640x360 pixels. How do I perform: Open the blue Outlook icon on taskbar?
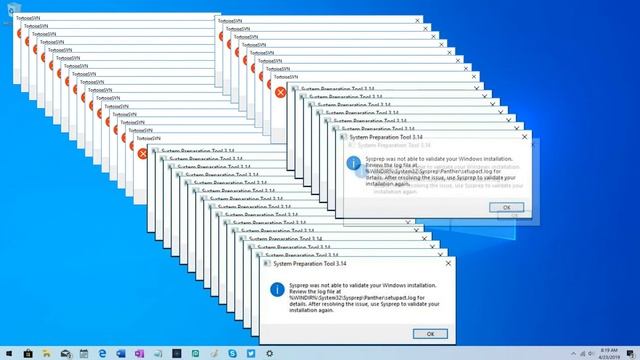point(121,353)
